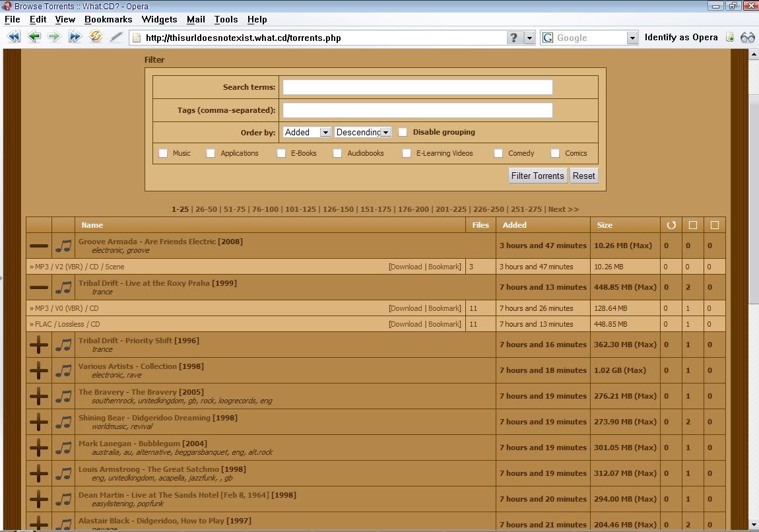The height and width of the screenshot is (532, 759).
Task: Click music note icon for Various Artists Collection
Action: (x=63, y=371)
